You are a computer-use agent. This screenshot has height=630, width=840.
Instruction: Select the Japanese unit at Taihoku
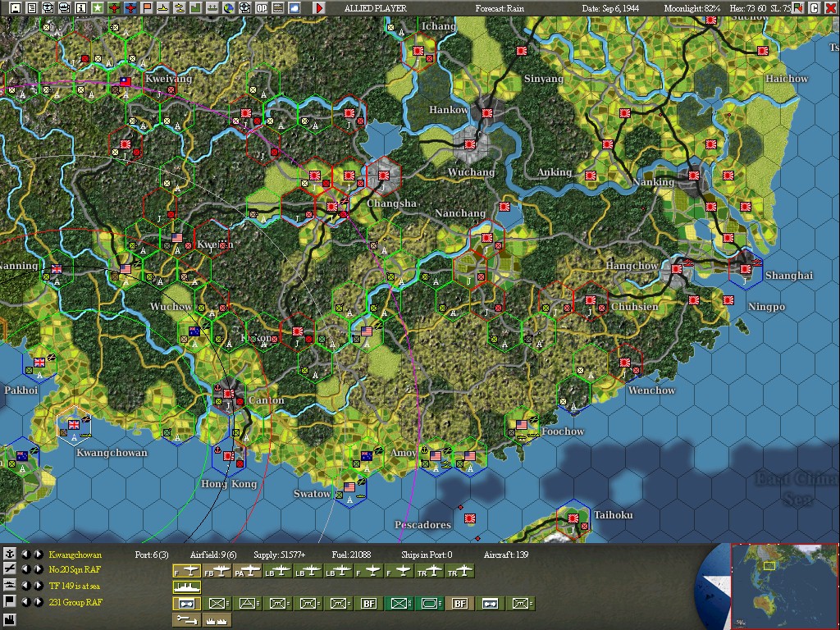pyautogui.click(x=573, y=519)
